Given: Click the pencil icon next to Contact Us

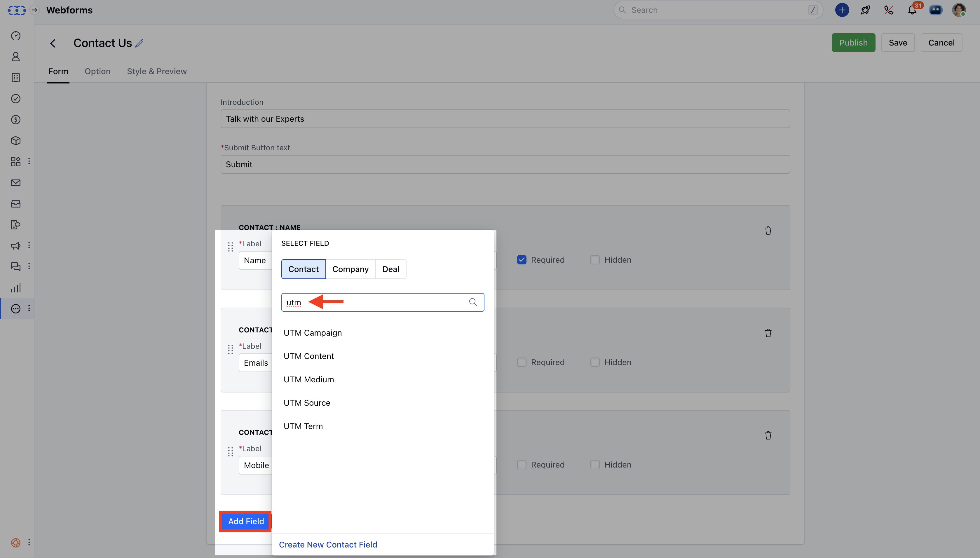Looking at the screenshot, I should point(139,43).
